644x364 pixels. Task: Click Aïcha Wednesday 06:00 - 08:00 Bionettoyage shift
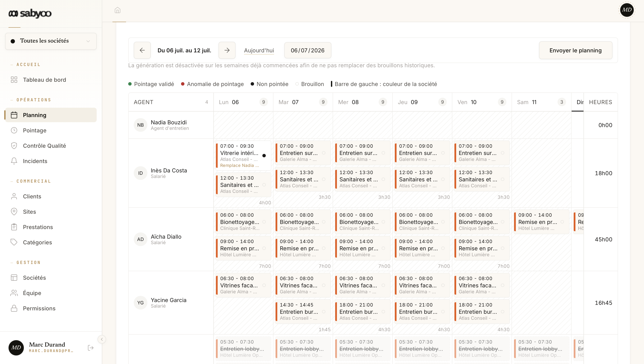pos(363,222)
